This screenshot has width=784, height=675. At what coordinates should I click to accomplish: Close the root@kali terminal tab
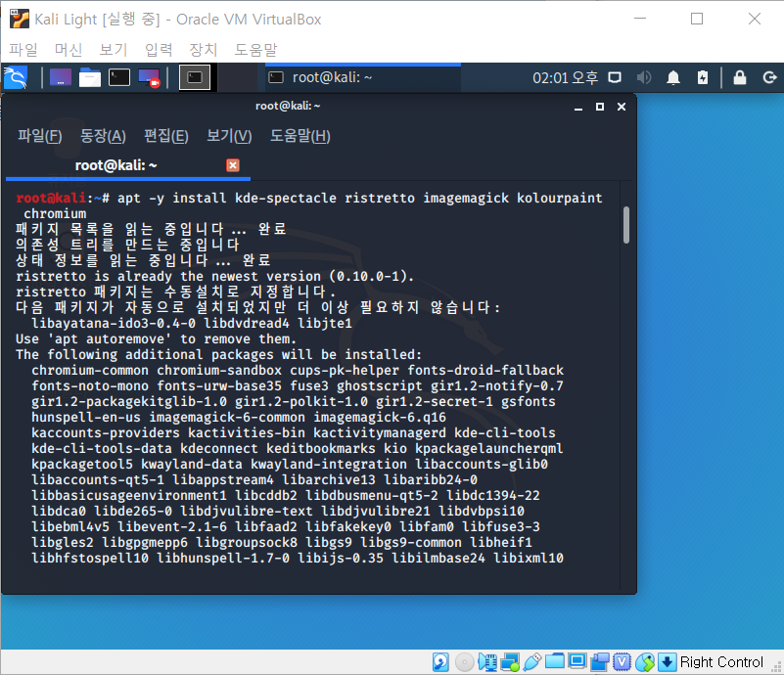233,165
